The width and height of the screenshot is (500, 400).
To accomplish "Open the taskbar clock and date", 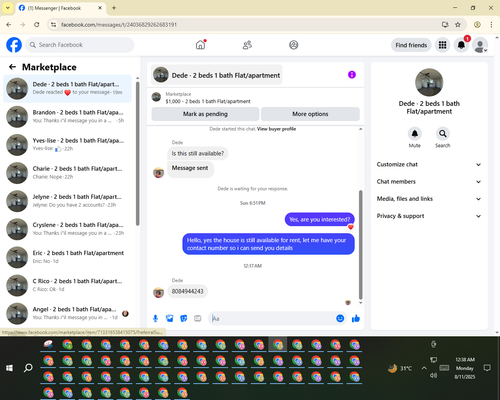I will 465,368.
